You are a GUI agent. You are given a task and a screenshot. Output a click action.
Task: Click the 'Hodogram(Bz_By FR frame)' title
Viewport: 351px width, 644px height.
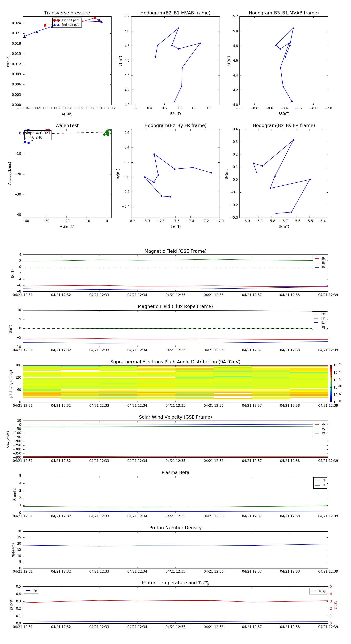[x=175, y=125]
